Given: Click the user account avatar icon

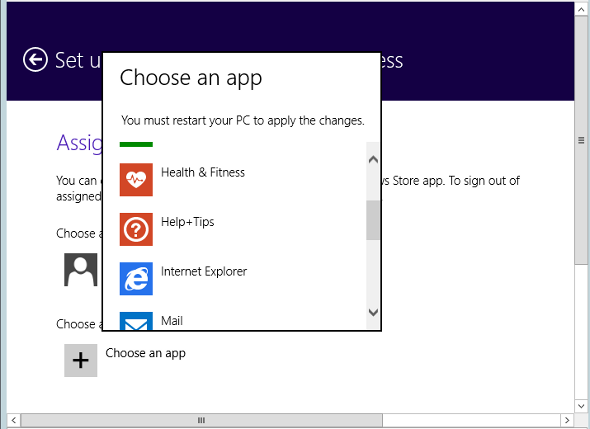Looking at the screenshot, I should pos(81,269).
